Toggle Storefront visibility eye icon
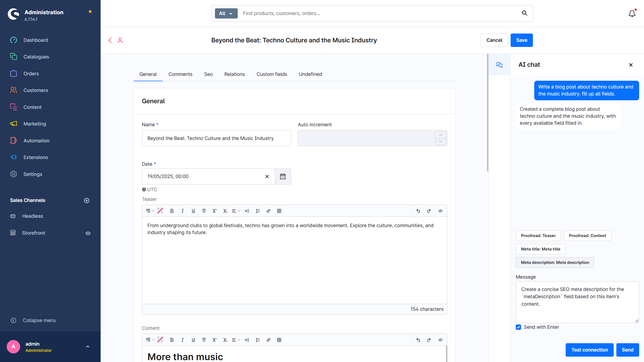644x362 pixels. tap(88, 233)
